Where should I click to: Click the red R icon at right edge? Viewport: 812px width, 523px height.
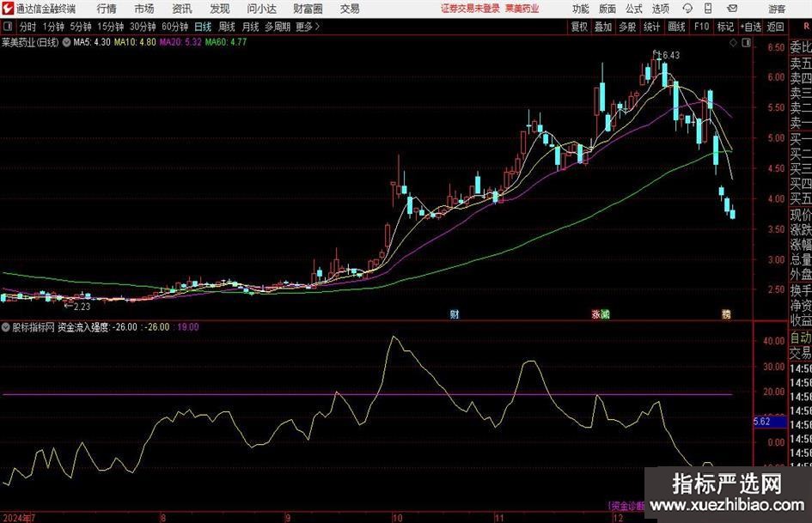click(x=807, y=27)
